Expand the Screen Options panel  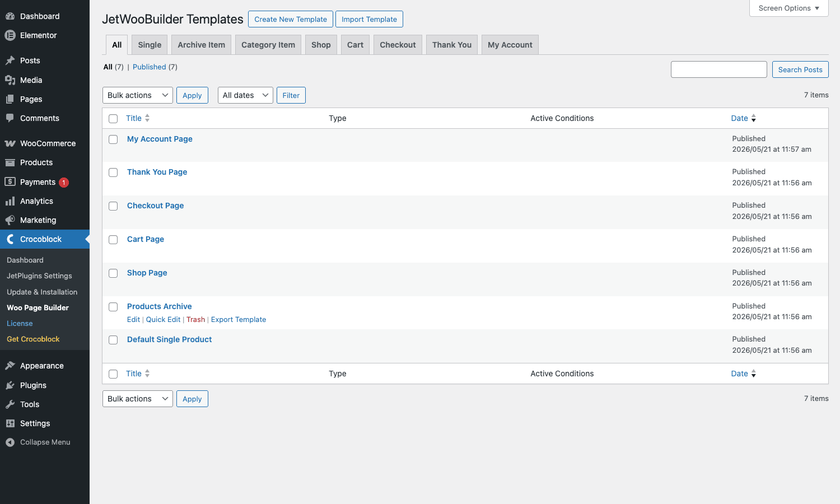coord(789,8)
